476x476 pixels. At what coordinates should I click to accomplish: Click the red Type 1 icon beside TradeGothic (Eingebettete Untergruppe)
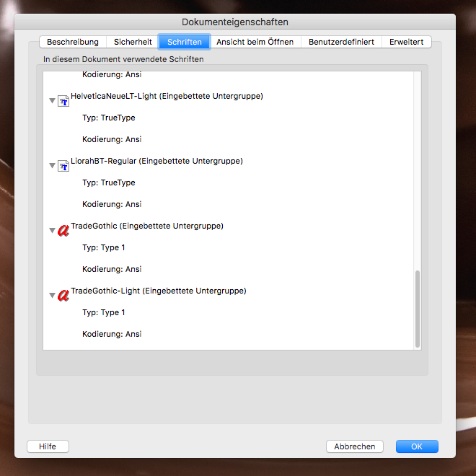(x=63, y=230)
